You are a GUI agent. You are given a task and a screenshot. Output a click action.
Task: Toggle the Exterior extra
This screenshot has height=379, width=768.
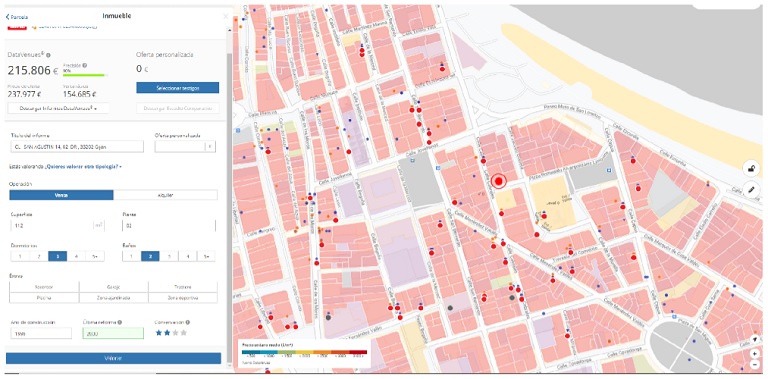click(44, 287)
